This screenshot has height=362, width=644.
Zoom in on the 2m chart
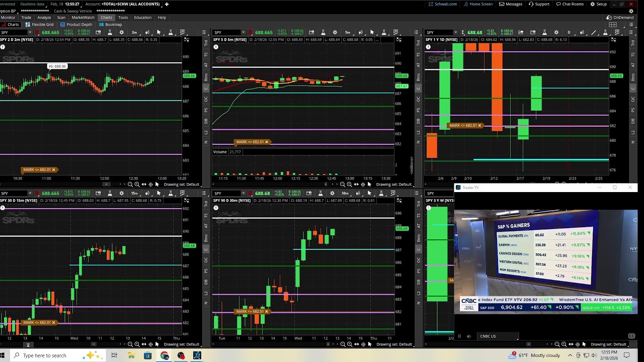[137, 185]
